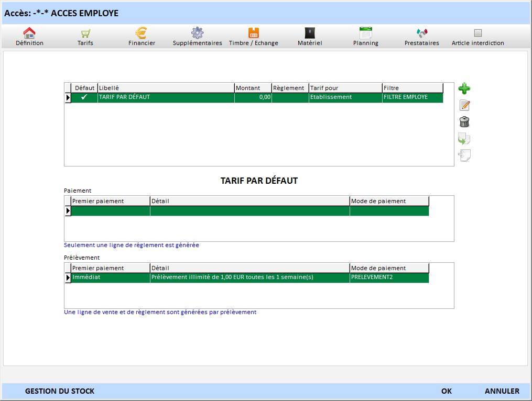
Task: Switch to the Prestataires tab
Action: coord(421,37)
